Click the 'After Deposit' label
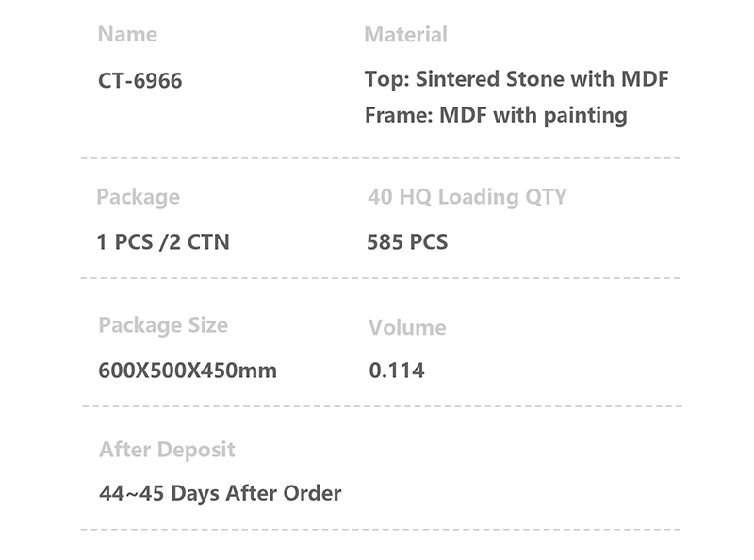The height and width of the screenshot is (560, 754). click(167, 450)
